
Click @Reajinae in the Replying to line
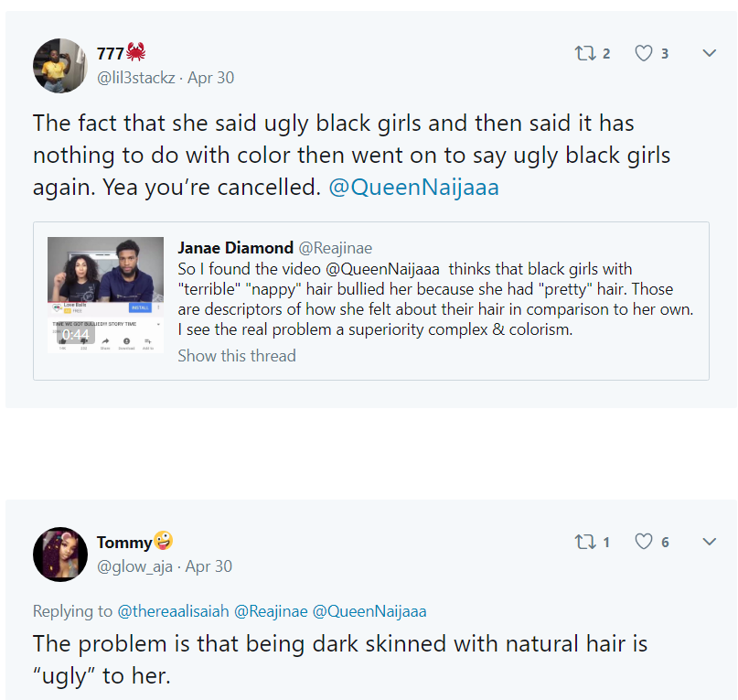(271, 611)
